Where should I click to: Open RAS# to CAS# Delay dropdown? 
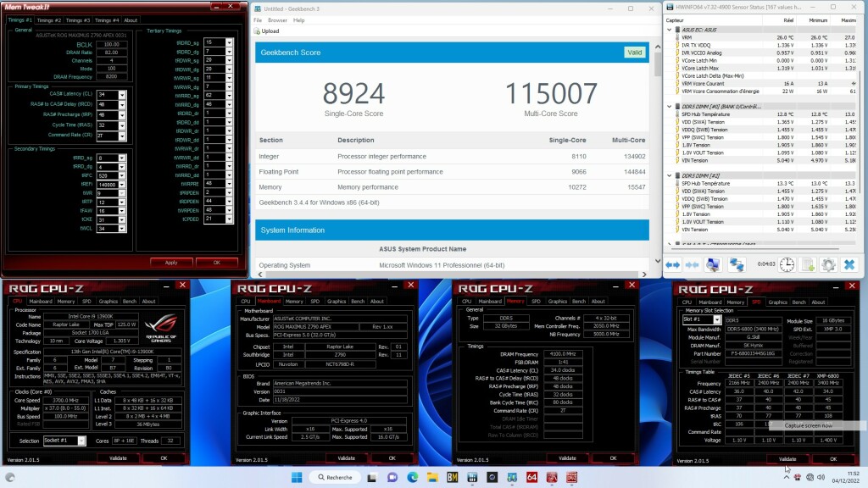pyautogui.click(x=122, y=104)
